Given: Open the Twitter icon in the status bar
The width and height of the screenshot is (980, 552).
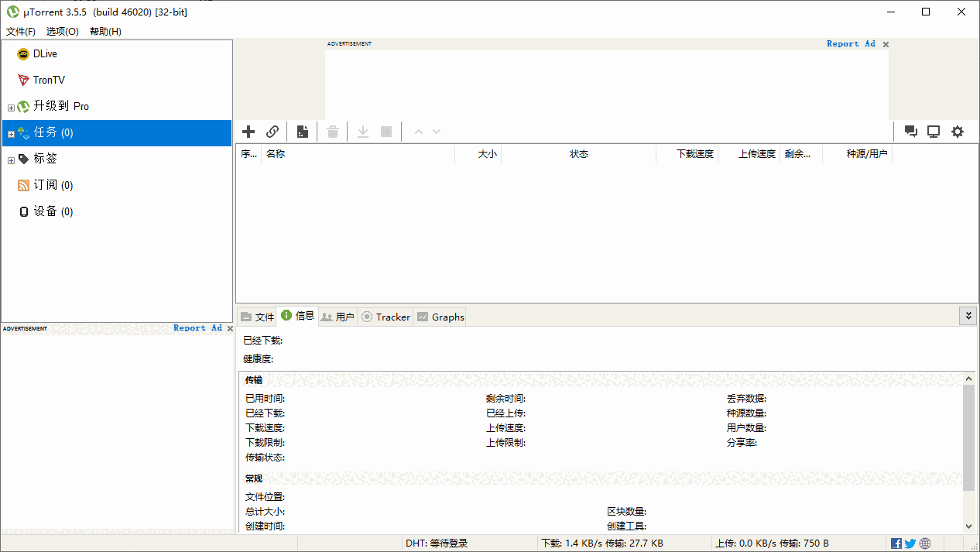Looking at the screenshot, I should pyautogui.click(x=910, y=543).
